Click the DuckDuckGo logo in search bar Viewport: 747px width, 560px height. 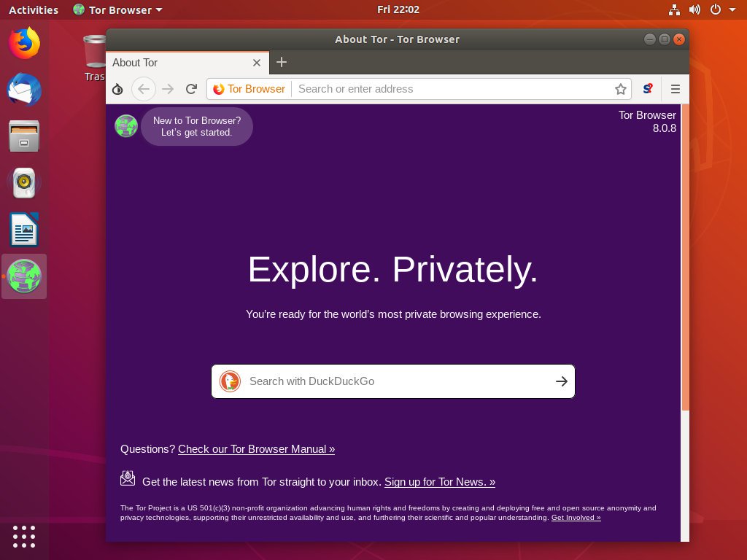point(230,381)
